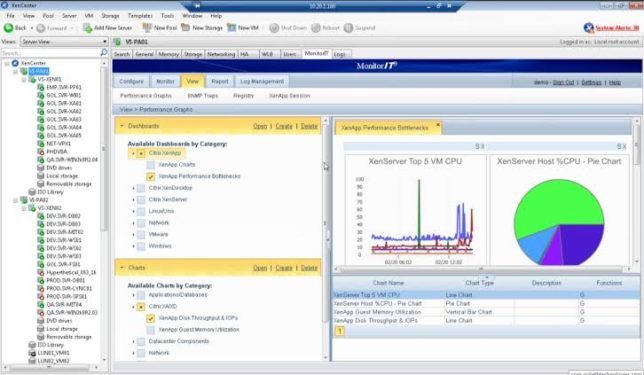
Task: Select the XenCenter root node icon
Action: click(15, 63)
